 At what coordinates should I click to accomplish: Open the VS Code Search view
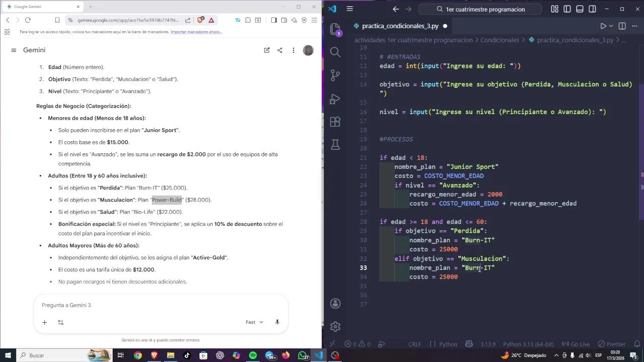point(335,52)
